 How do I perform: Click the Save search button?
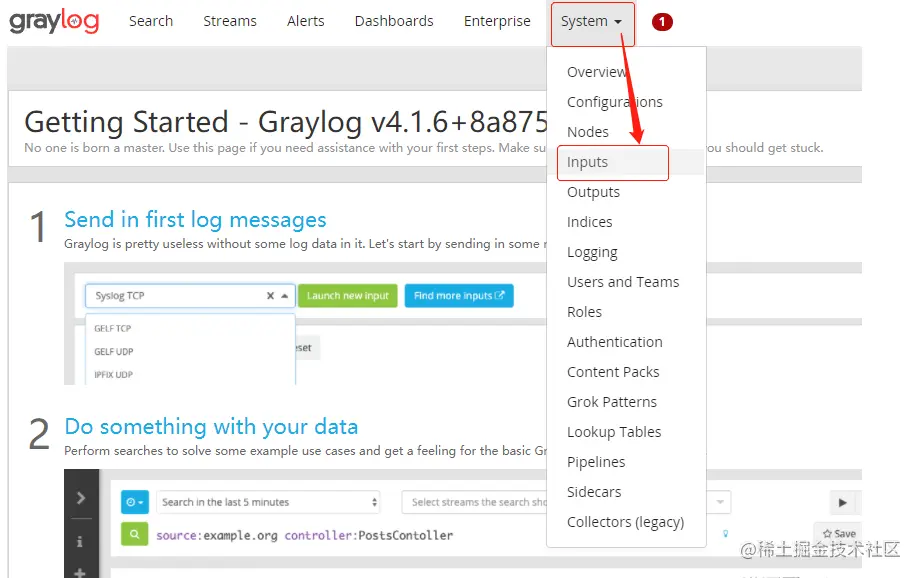[x=839, y=533]
